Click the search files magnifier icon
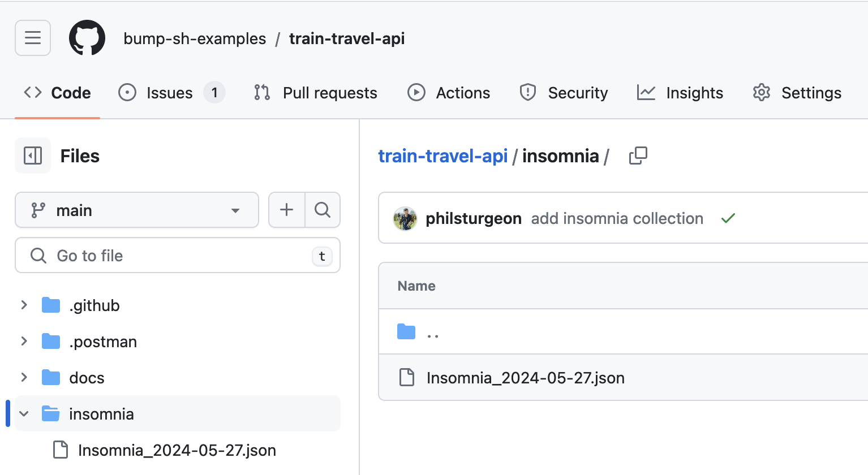The height and width of the screenshot is (475, 868). [323, 210]
